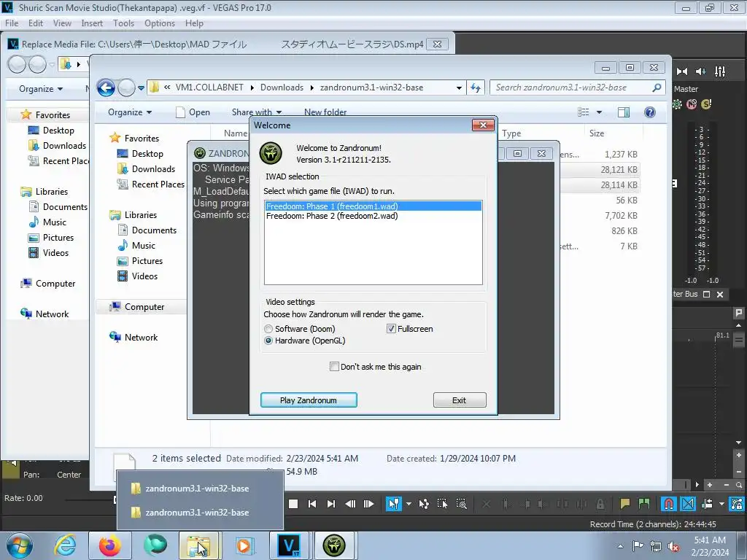
Task: Select the Zoom Edit tool
Action: coord(461,504)
